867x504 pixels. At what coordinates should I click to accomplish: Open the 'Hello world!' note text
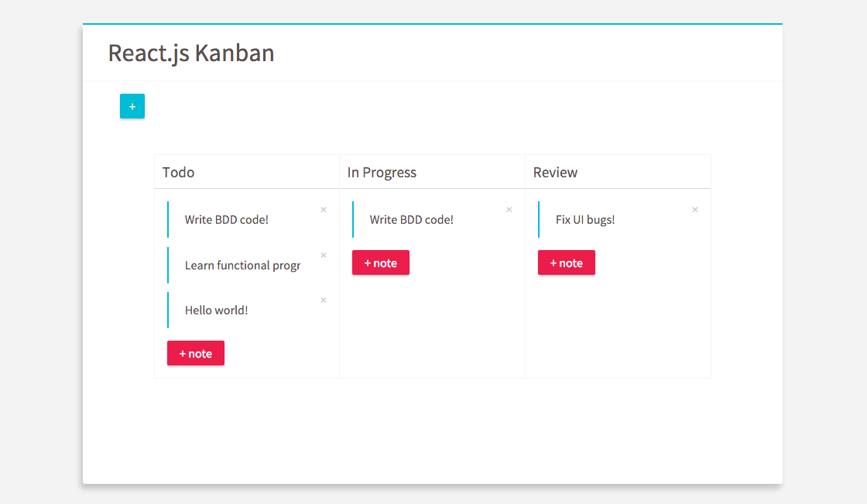click(216, 310)
